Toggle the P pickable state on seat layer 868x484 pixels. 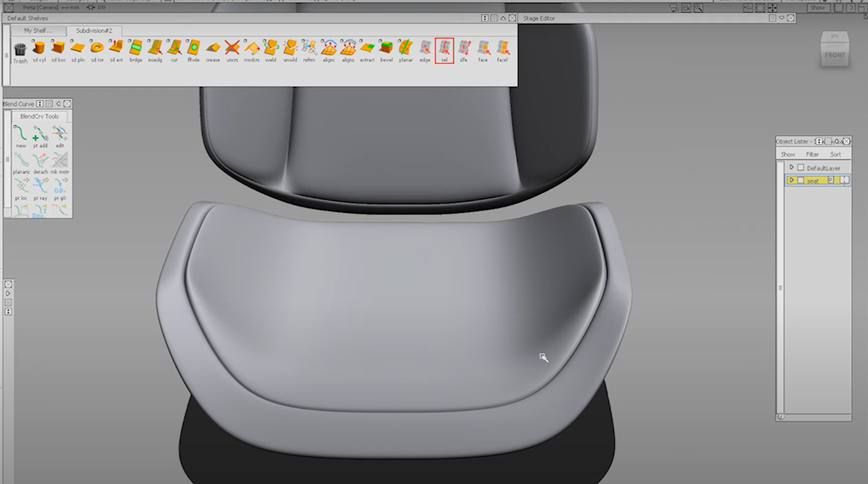pyautogui.click(x=830, y=180)
